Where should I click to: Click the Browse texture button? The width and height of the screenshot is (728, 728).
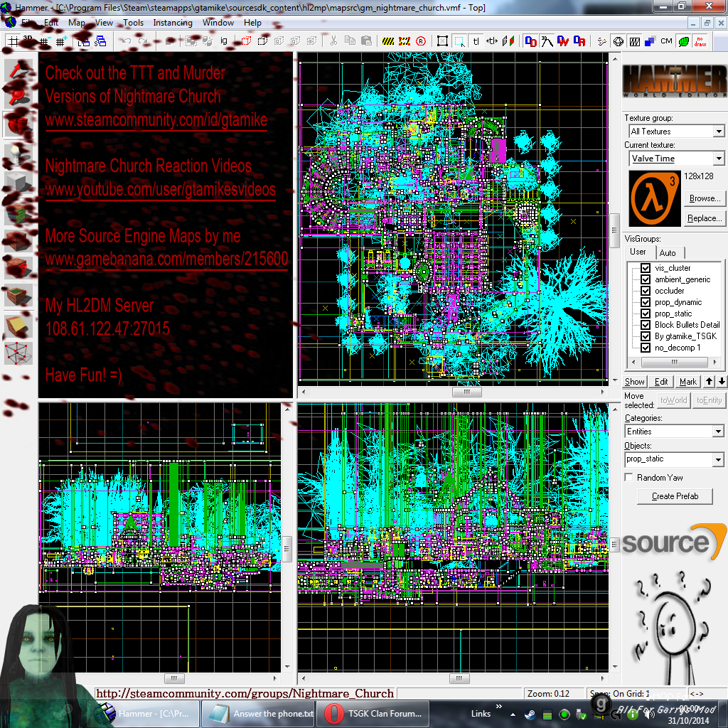(705, 198)
